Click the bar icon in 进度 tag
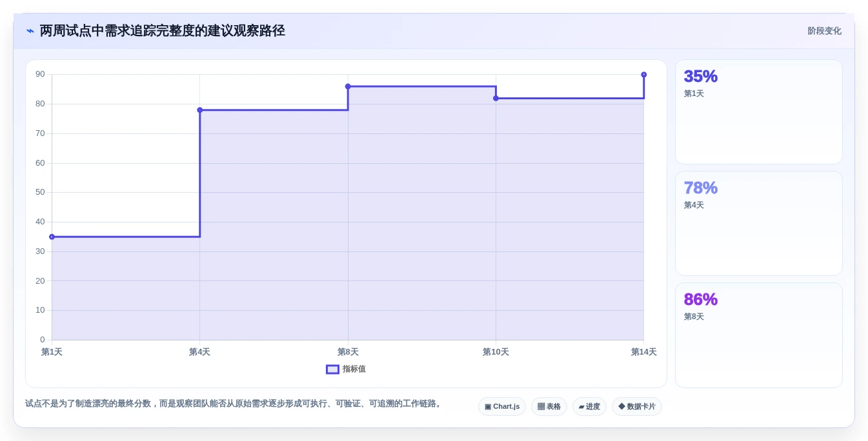This screenshot has height=441, width=868. tap(581, 407)
